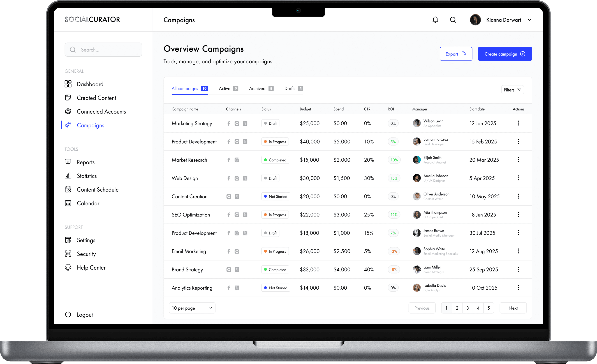Open actions menu for 15 Feb 2025 row
This screenshot has height=364, width=597.
(x=518, y=141)
